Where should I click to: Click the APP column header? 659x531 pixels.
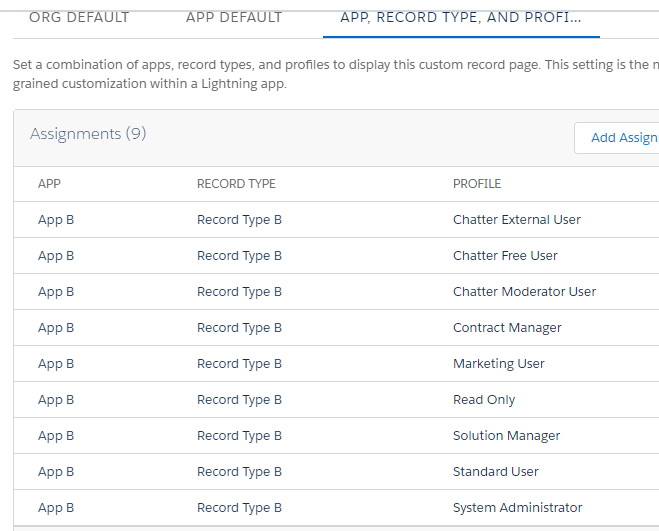tap(49, 184)
